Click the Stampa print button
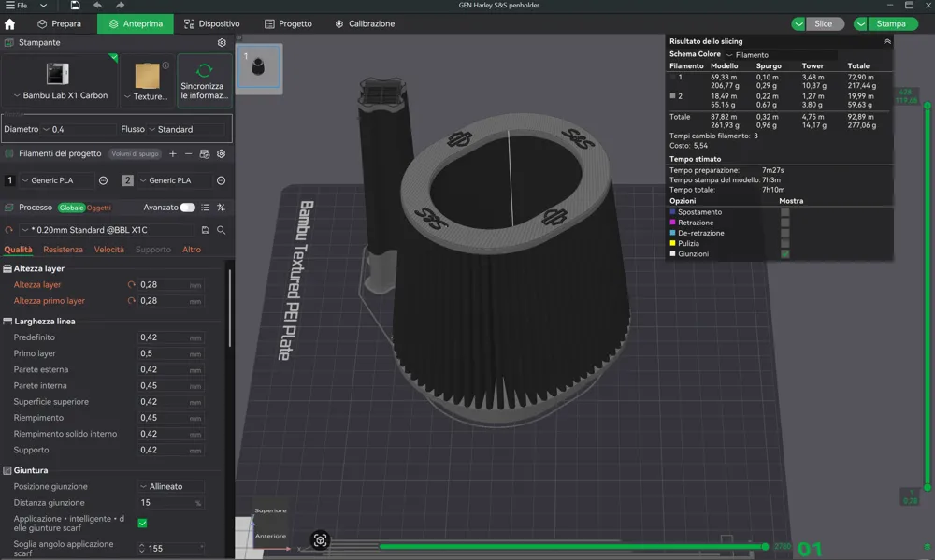935x560 pixels. click(892, 24)
